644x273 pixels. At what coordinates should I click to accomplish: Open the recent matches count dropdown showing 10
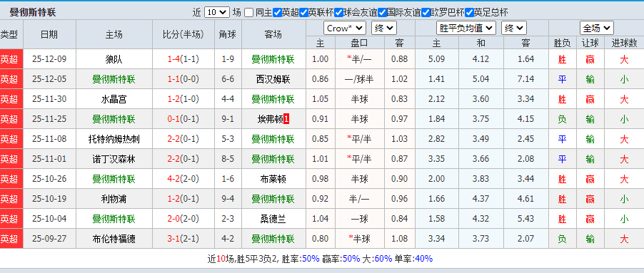[x=217, y=12]
